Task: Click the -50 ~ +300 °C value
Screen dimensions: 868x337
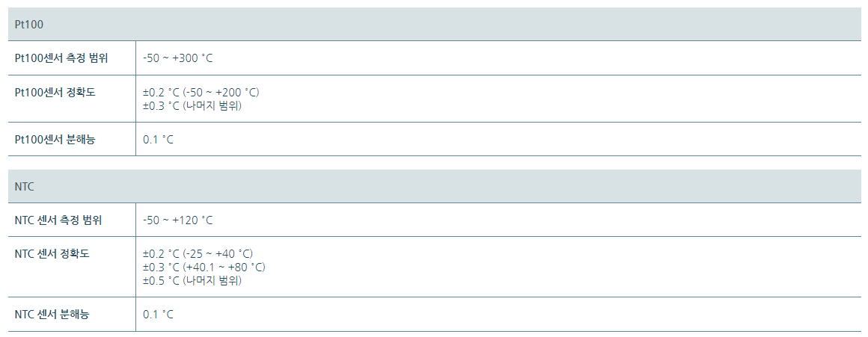Action: pyautogui.click(x=177, y=58)
